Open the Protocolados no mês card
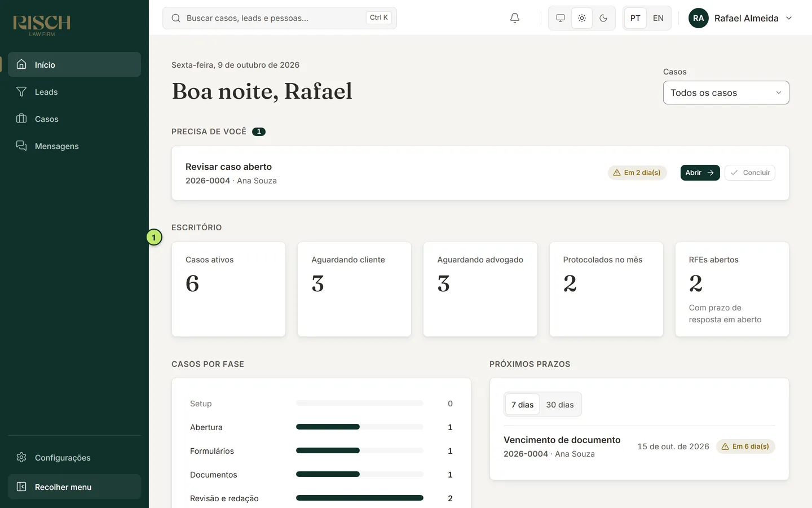The width and height of the screenshot is (812, 508). 606,290
